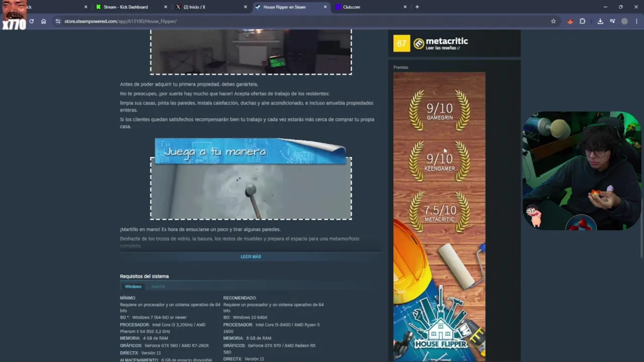The width and height of the screenshot is (644, 362).
Task: Bookmark this page with the star icon
Action: click(553, 21)
